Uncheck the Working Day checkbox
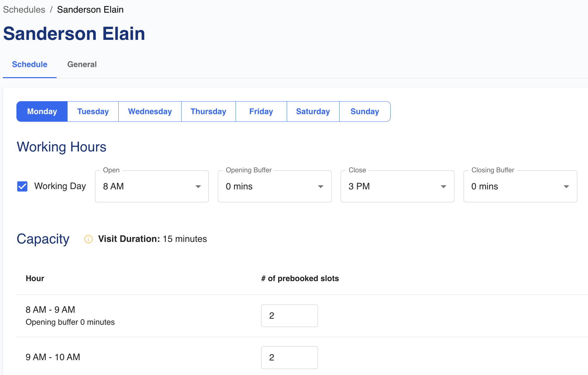Viewport: 588px width, 375px height. tap(22, 187)
